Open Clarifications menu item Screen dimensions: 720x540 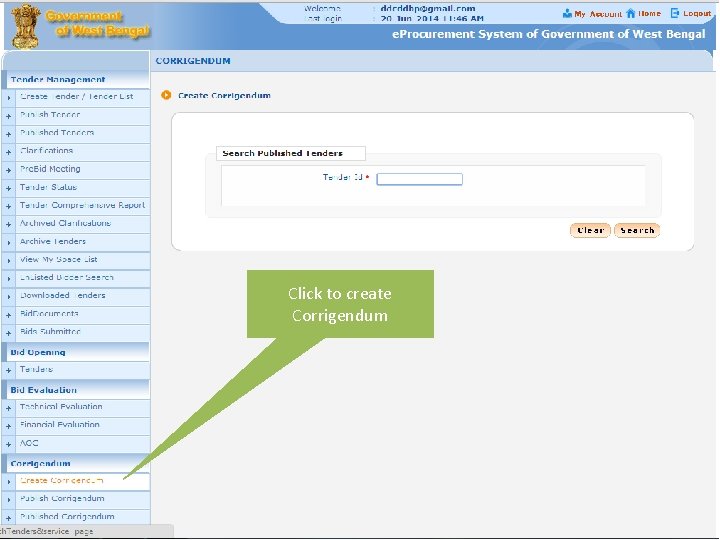pyautogui.click(x=46, y=150)
